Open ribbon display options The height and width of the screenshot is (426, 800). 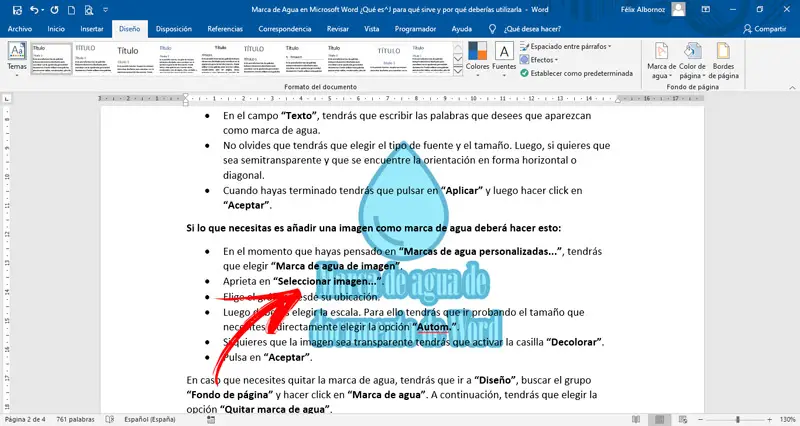pyautogui.click(x=706, y=9)
